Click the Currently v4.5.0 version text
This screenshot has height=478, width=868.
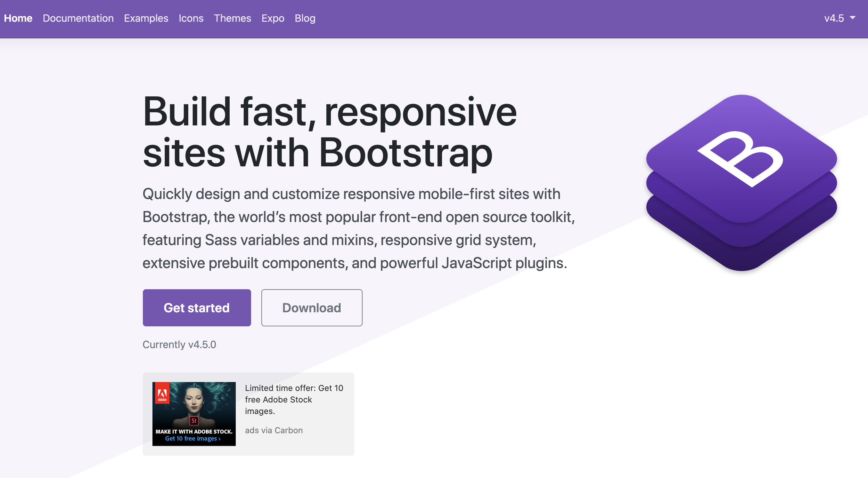tap(179, 344)
